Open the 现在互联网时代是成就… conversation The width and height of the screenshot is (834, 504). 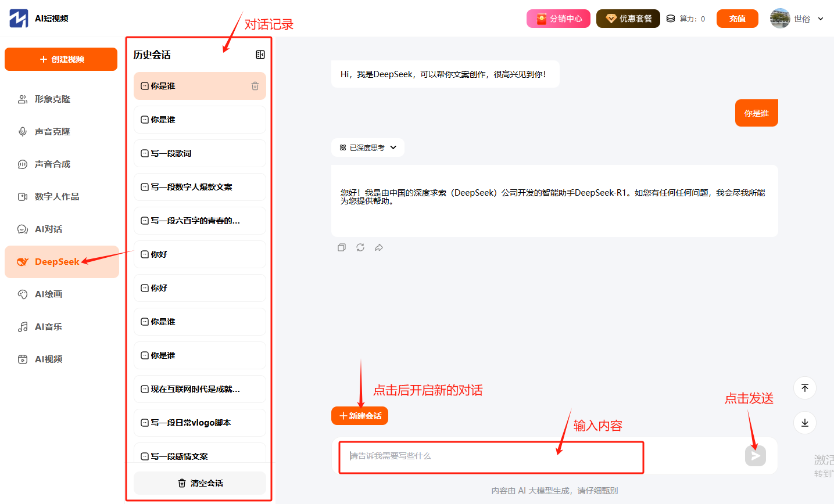(x=200, y=389)
